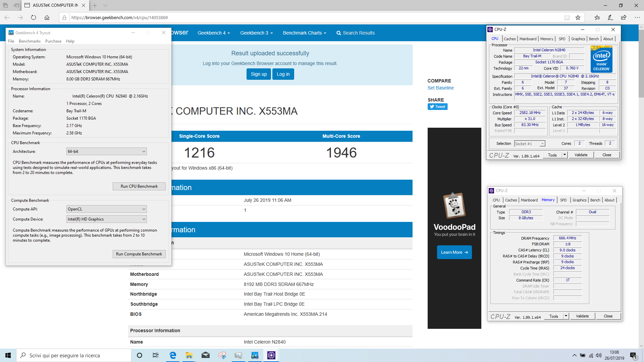The width and height of the screenshot is (644, 362).
Task: Open Tools dropdown arrow in lower CPU-Z
Action: pyautogui.click(x=566, y=316)
